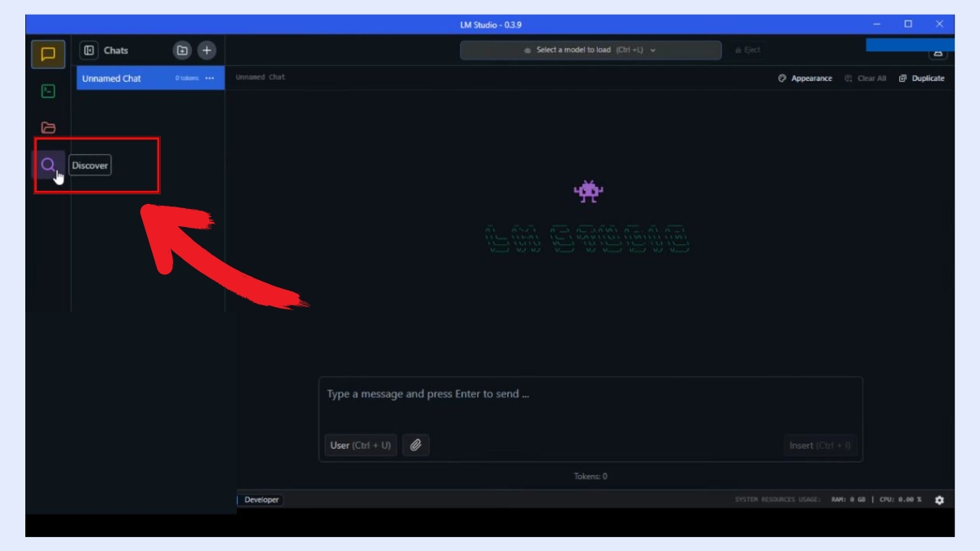980x551 pixels.
Task: Open My Models using folder sidebar icon
Action: (x=48, y=127)
